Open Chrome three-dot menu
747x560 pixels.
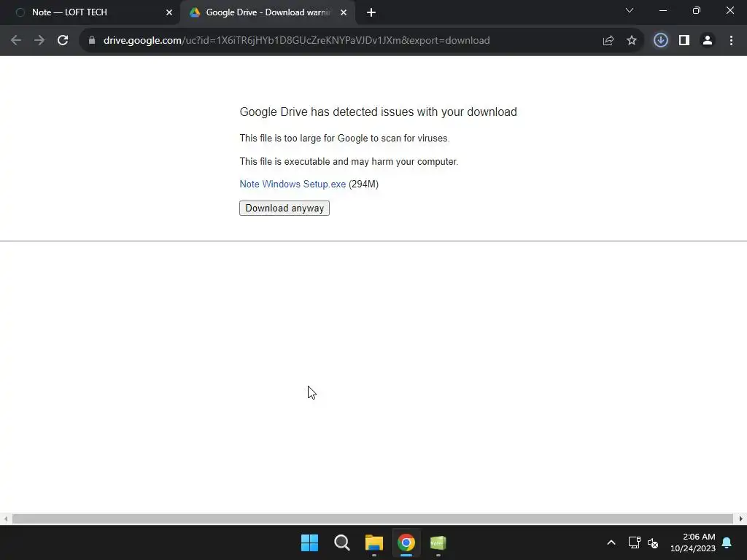point(731,41)
